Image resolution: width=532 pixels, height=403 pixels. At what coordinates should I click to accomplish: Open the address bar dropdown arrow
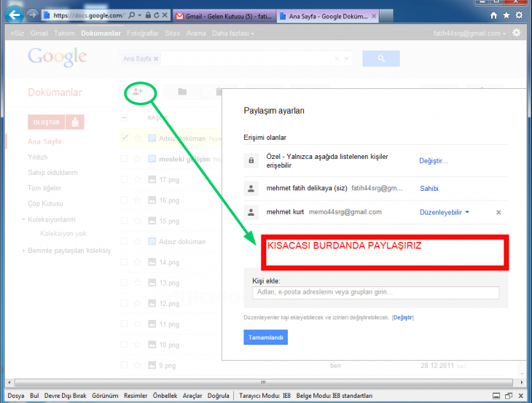[140, 15]
